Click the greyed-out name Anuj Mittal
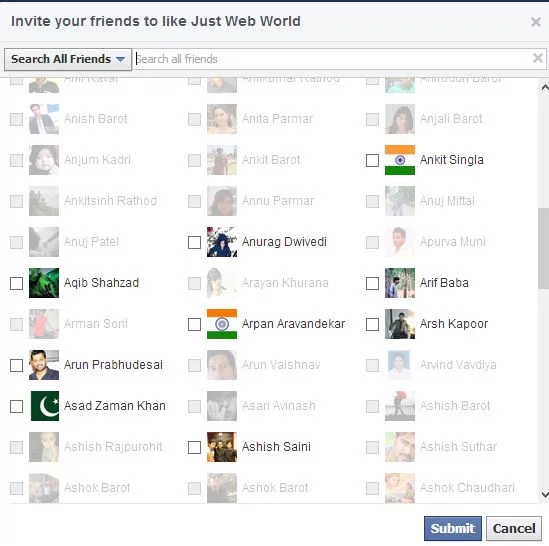549x546 pixels. pyautogui.click(x=447, y=201)
